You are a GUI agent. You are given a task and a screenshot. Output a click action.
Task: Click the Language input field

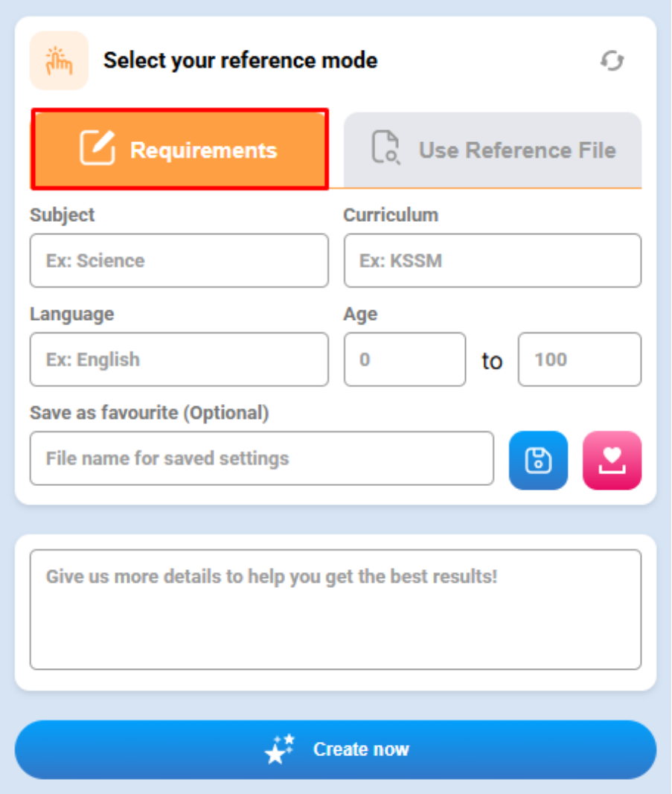(x=179, y=359)
